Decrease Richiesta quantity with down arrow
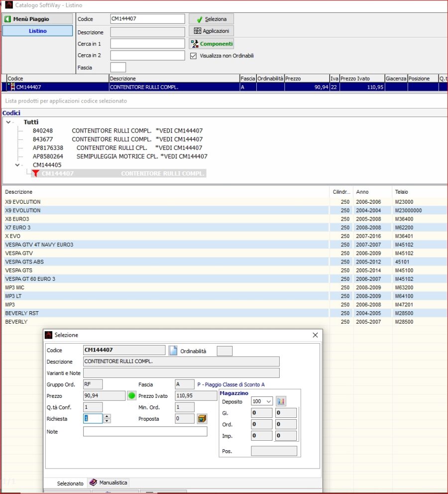Viewport: 448px width, 494px height. (107, 421)
